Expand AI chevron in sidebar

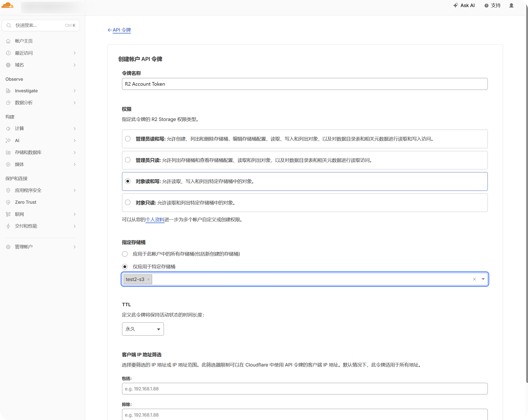coord(75,141)
